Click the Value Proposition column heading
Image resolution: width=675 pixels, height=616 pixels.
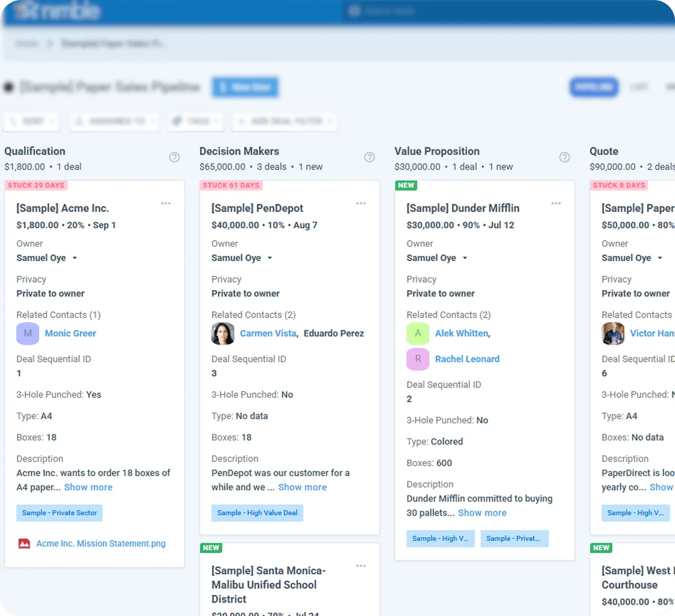tap(437, 151)
